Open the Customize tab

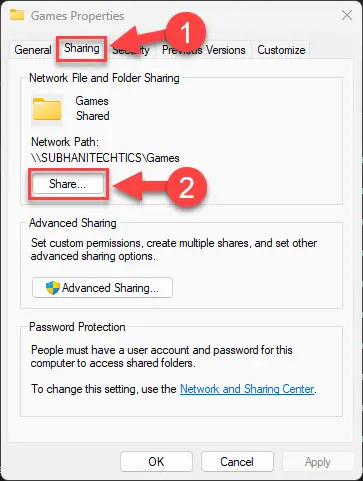281,50
